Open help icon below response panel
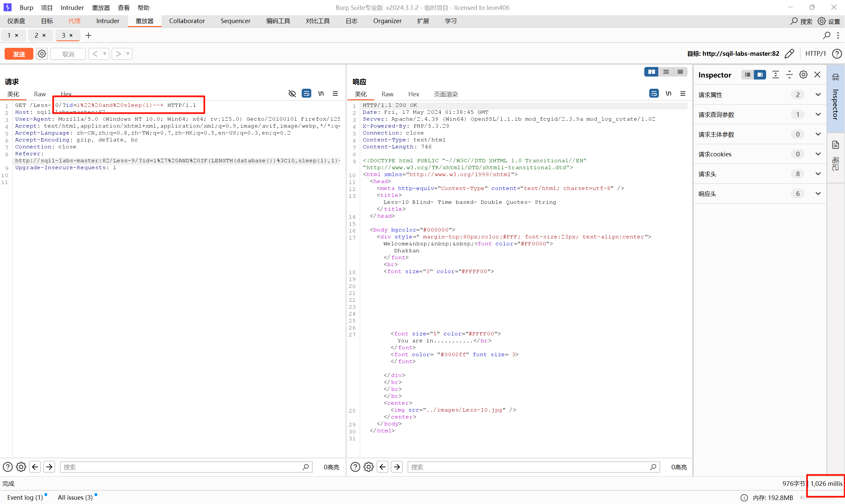The image size is (845, 504). 355,467
